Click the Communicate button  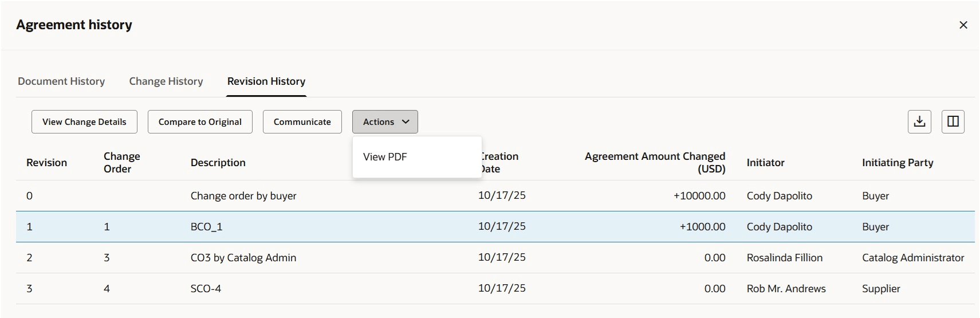coord(302,122)
